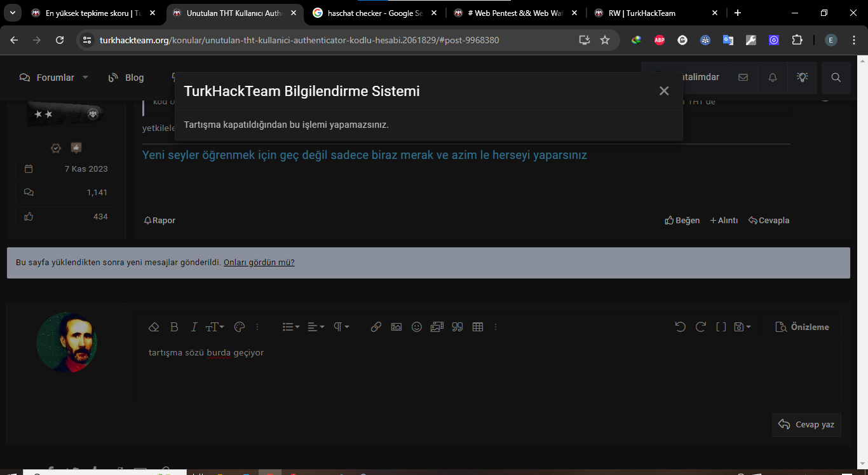Click the install app icon in address bar
The image size is (868, 475).
pos(585,40)
